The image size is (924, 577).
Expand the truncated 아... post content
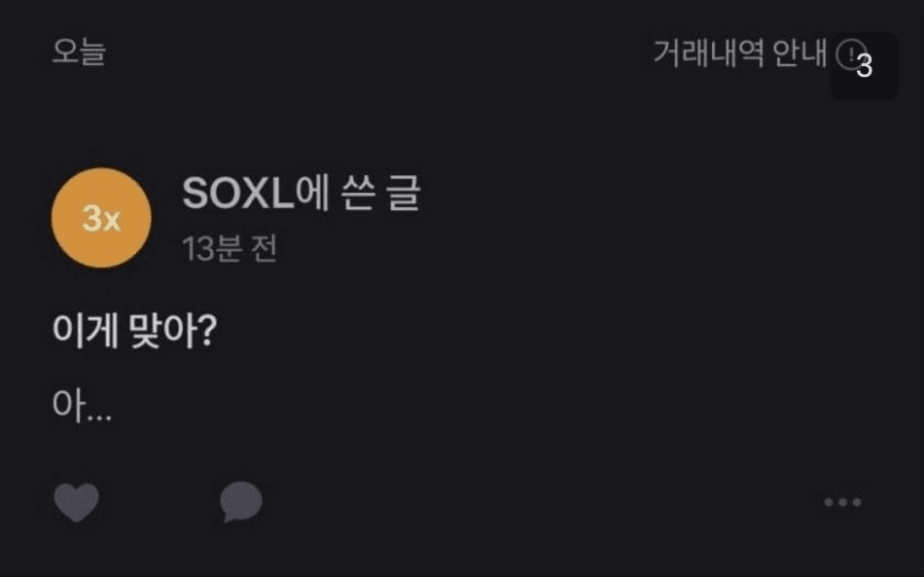82,407
